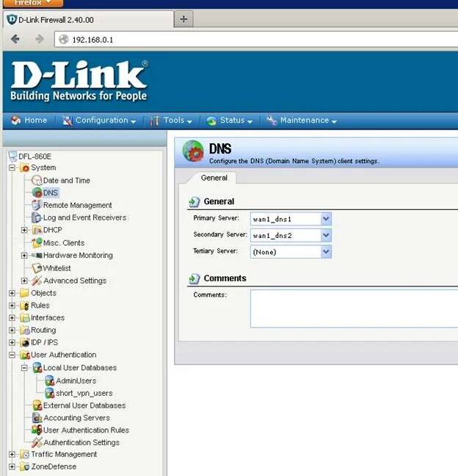Click the External User Databases icon
The width and height of the screenshot is (458, 476).
[37, 405]
